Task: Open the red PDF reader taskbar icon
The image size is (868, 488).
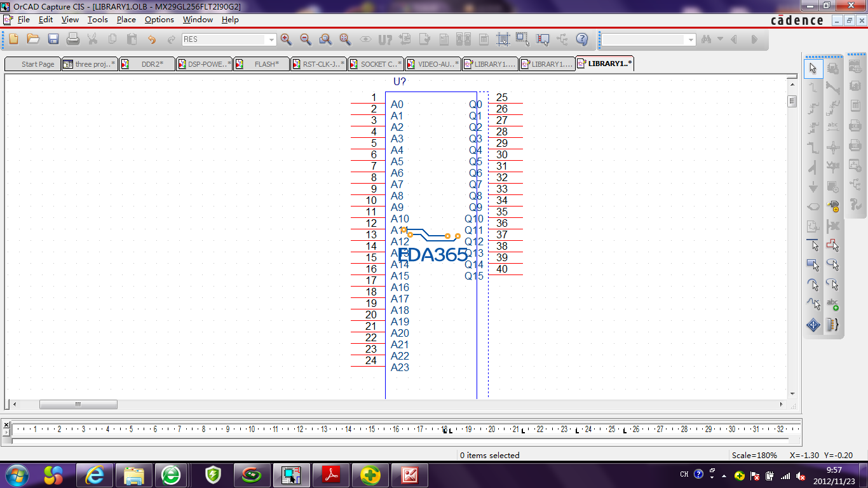Action: click(x=331, y=475)
